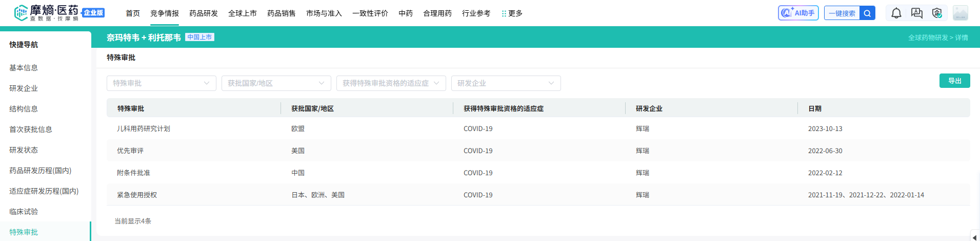Switch to the 药品研发 tab
The image size is (980, 241).
[x=204, y=13]
